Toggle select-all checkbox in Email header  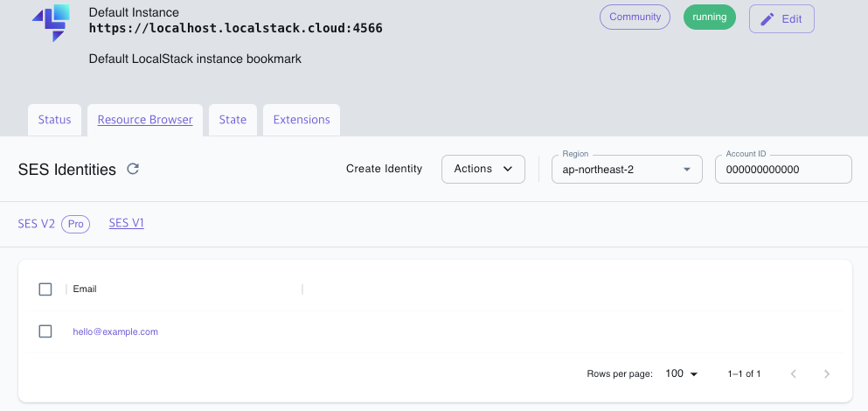click(45, 289)
